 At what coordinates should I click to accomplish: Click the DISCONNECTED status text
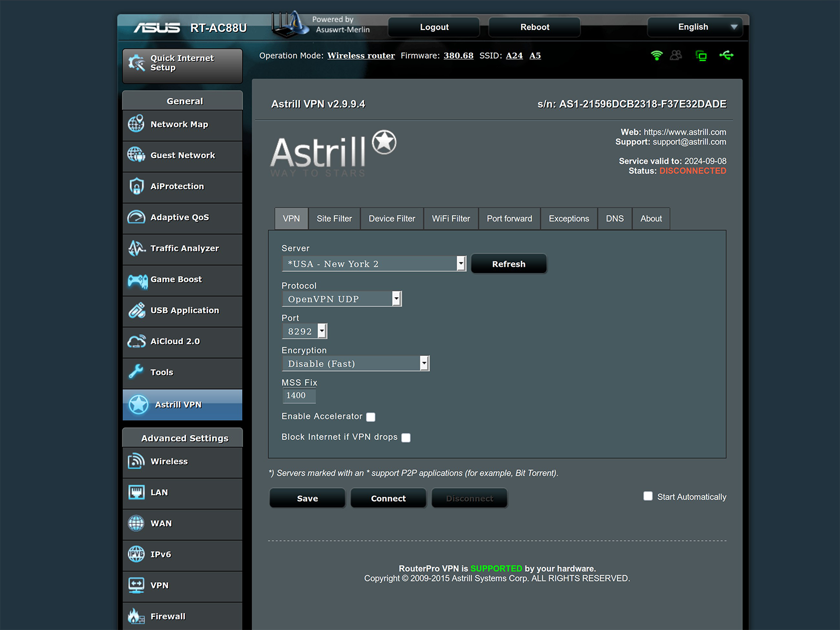click(693, 171)
